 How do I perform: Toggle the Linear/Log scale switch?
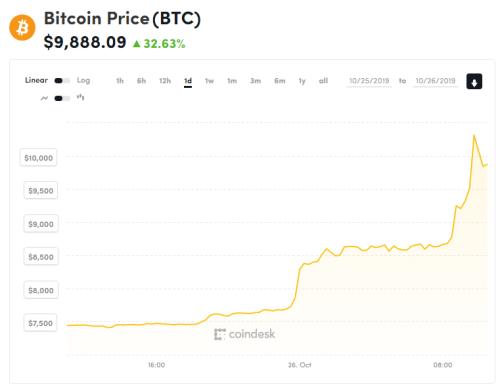coord(62,81)
